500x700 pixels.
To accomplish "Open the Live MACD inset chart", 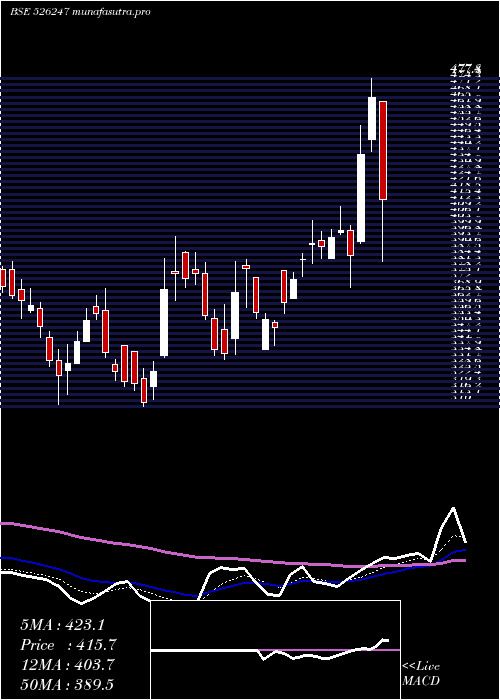I will pyautogui.click(x=275, y=650).
